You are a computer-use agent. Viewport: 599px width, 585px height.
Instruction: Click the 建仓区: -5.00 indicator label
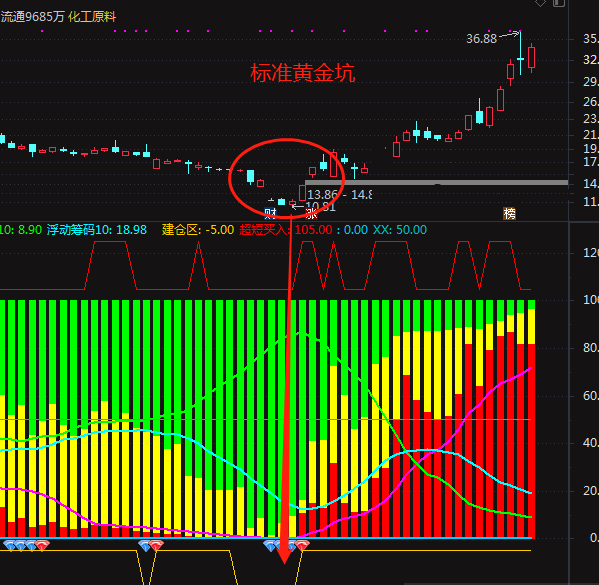tap(198, 230)
